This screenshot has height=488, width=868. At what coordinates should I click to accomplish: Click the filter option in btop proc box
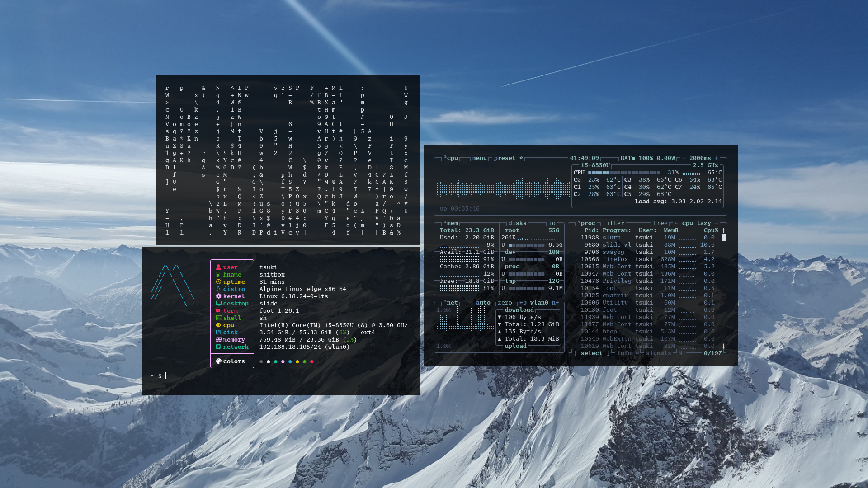(x=613, y=223)
